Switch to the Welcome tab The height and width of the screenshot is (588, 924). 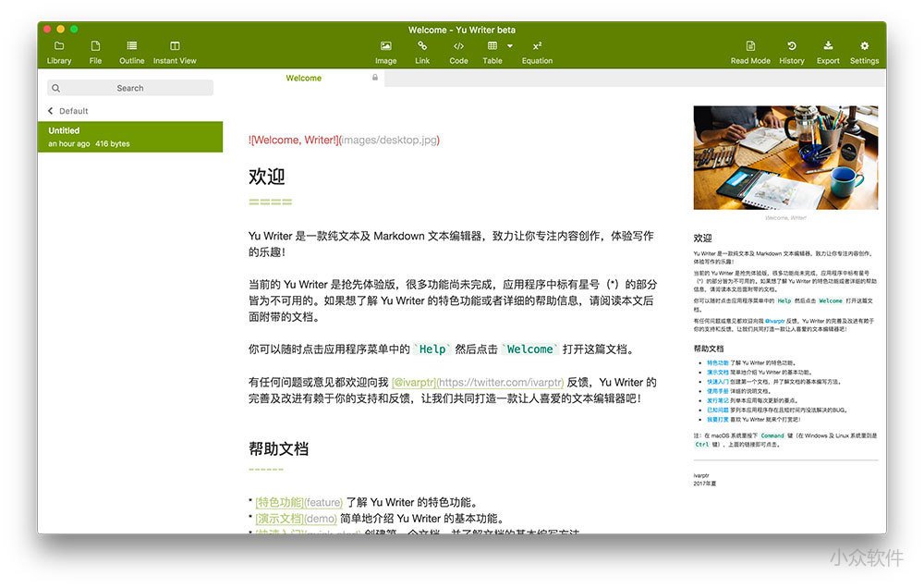[303, 78]
